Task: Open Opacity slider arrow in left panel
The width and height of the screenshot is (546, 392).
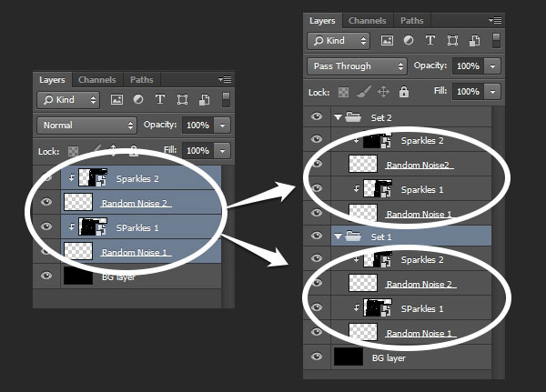Action: pyautogui.click(x=222, y=126)
